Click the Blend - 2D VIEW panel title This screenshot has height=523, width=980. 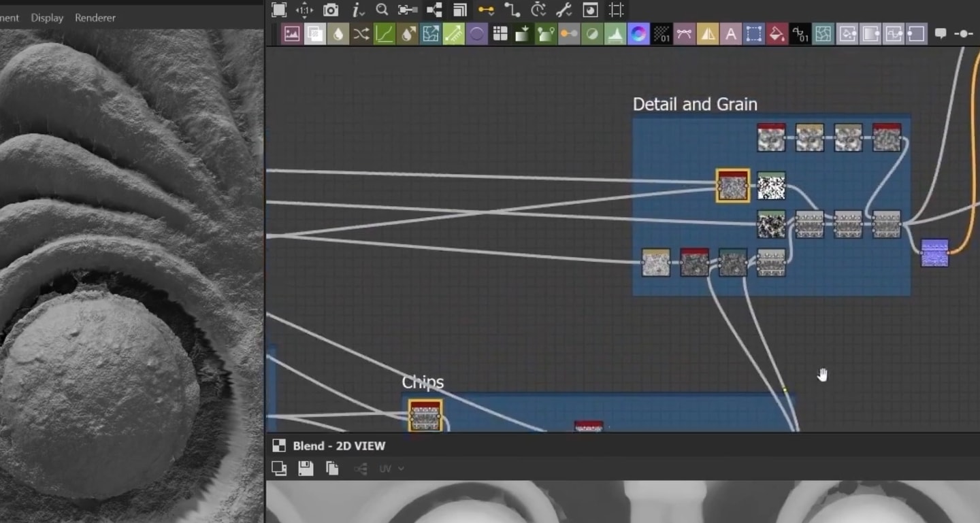tap(339, 446)
